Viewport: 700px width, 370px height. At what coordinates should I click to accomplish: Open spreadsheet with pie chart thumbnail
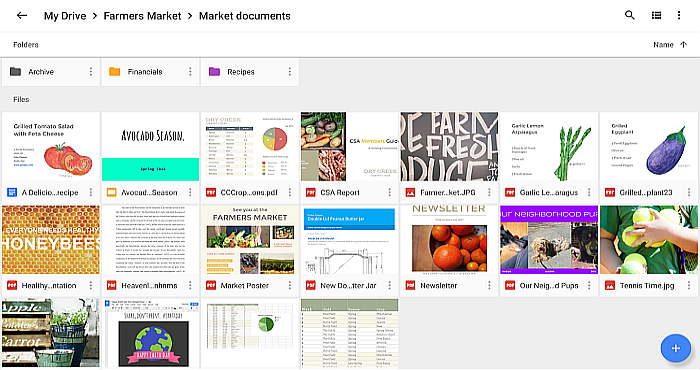250,333
